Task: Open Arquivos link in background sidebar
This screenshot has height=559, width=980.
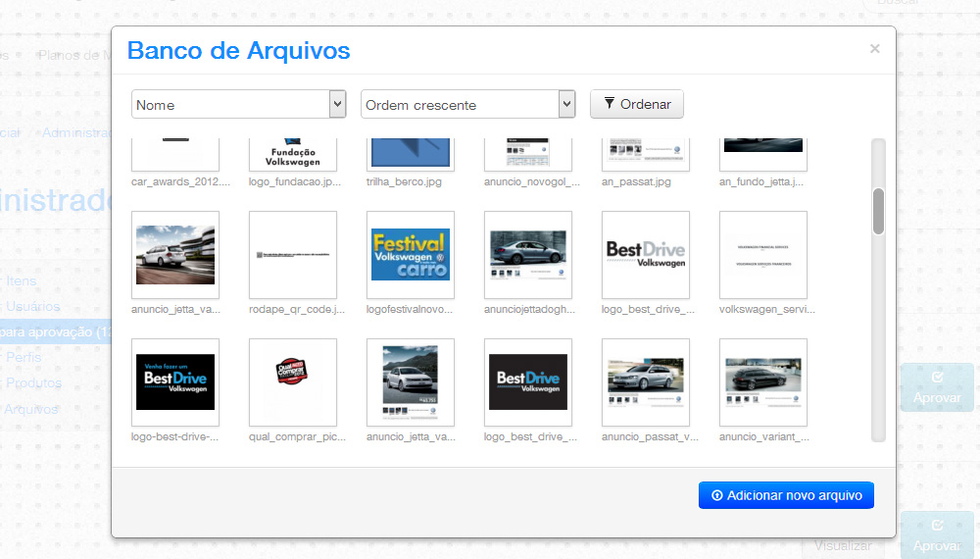Action: (30, 409)
